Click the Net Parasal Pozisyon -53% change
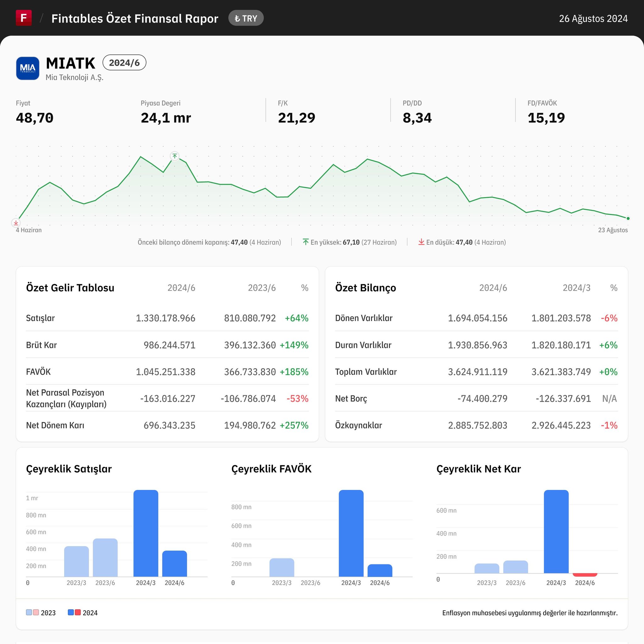The height and width of the screenshot is (644, 644). 297,398
